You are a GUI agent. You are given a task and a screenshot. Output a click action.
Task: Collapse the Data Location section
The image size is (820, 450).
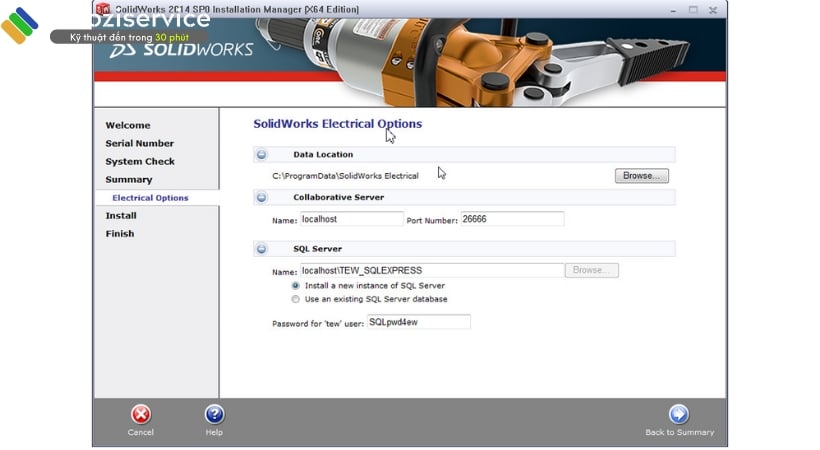click(262, 155)
